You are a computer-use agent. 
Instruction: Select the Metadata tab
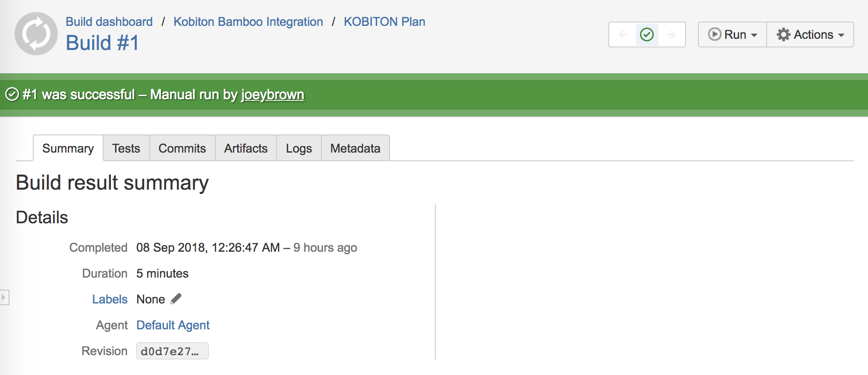pyautogui.click(x=355, y=148)
